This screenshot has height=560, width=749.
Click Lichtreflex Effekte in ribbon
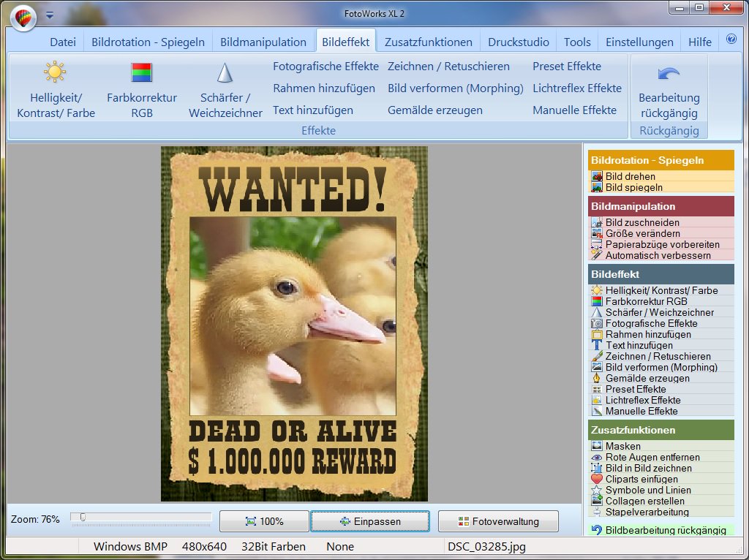[577, 88]
